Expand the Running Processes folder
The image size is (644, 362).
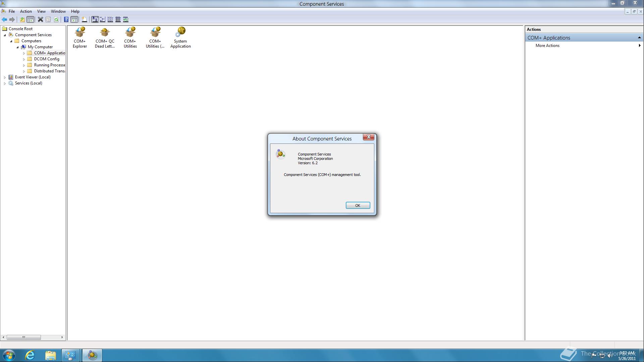coord(24,65)
